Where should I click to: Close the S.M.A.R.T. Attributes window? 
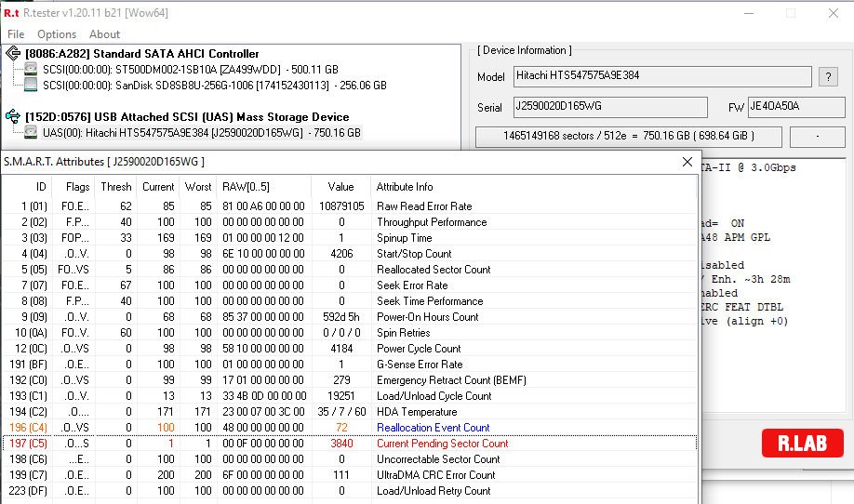click(687, 162)
